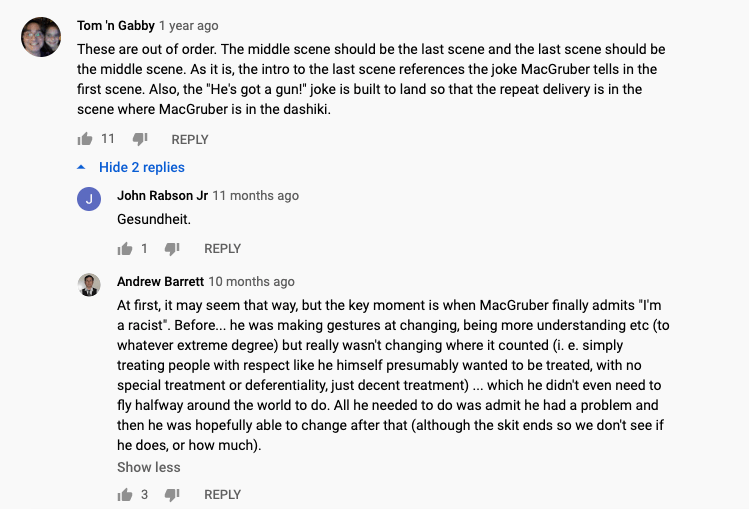Like Andrew Barrett's reply
The width and height of the screenshot is (749, 509).
click(x=125, y=494)
